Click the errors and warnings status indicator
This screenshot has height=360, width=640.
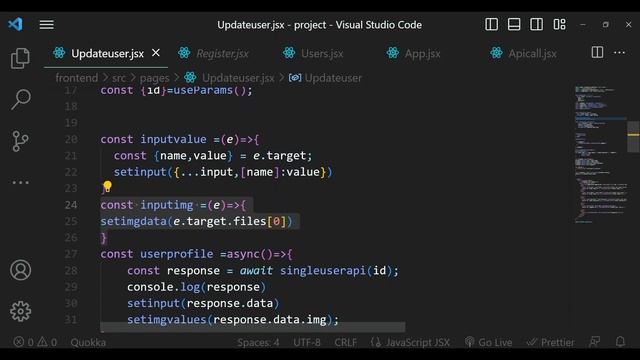(x=35, y=342)
